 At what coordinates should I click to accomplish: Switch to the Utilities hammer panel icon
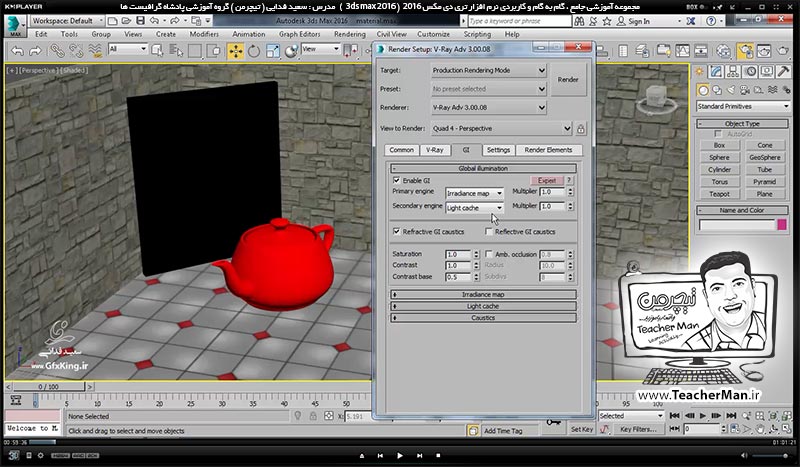point(783,71)
